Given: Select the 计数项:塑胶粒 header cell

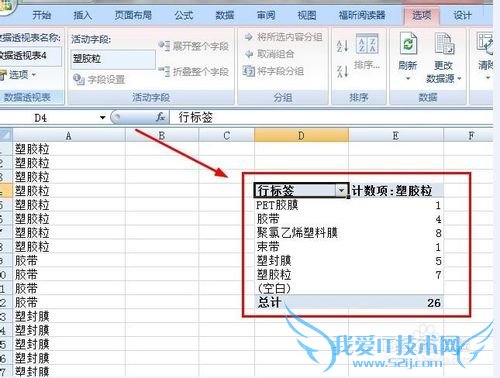Looking at the screenshot, I should click(396, 191).
